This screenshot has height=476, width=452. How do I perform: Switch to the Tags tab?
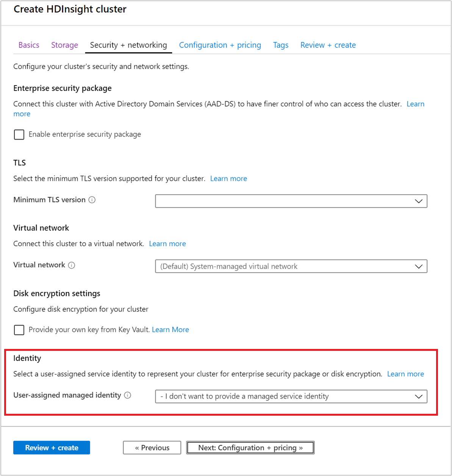[280, 45]
